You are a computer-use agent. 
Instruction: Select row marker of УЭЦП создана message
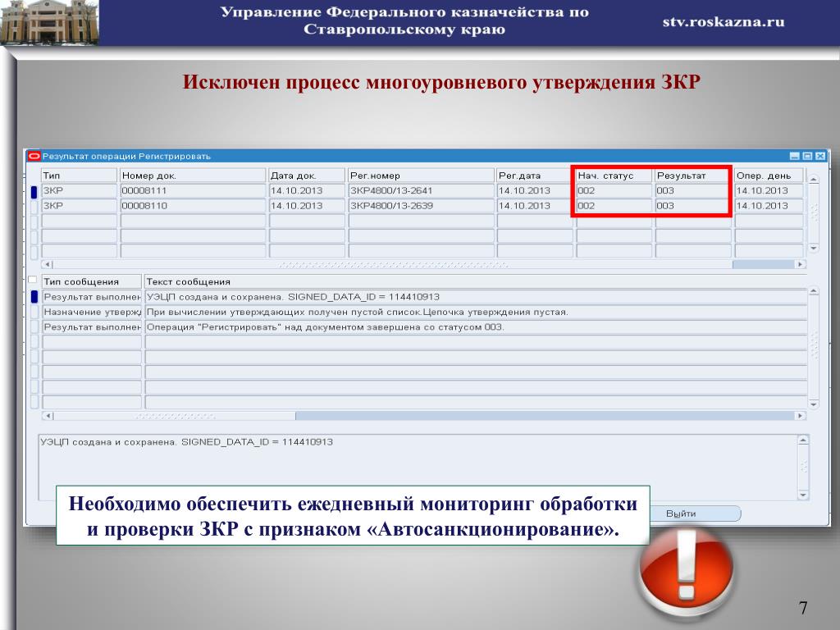[x=34, y=297]
